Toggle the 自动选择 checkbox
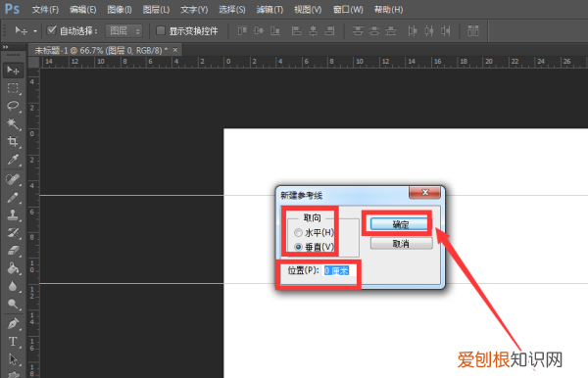Screen dimensions: 588x378 click(51, 30)
